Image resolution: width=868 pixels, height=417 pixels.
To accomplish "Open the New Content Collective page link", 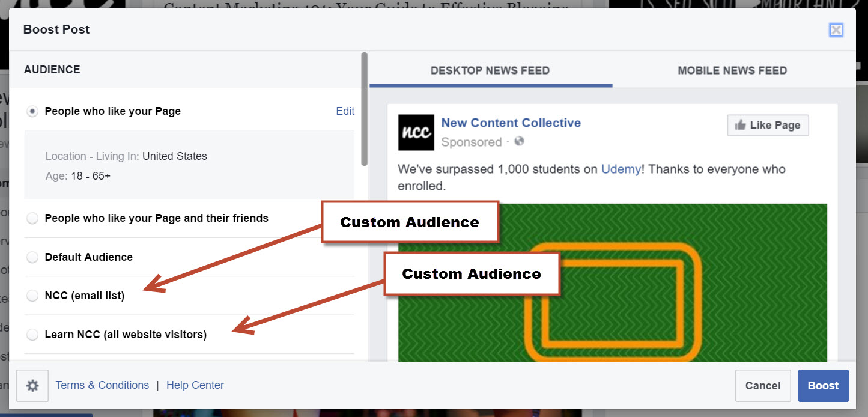I will [x=511, y=123].
